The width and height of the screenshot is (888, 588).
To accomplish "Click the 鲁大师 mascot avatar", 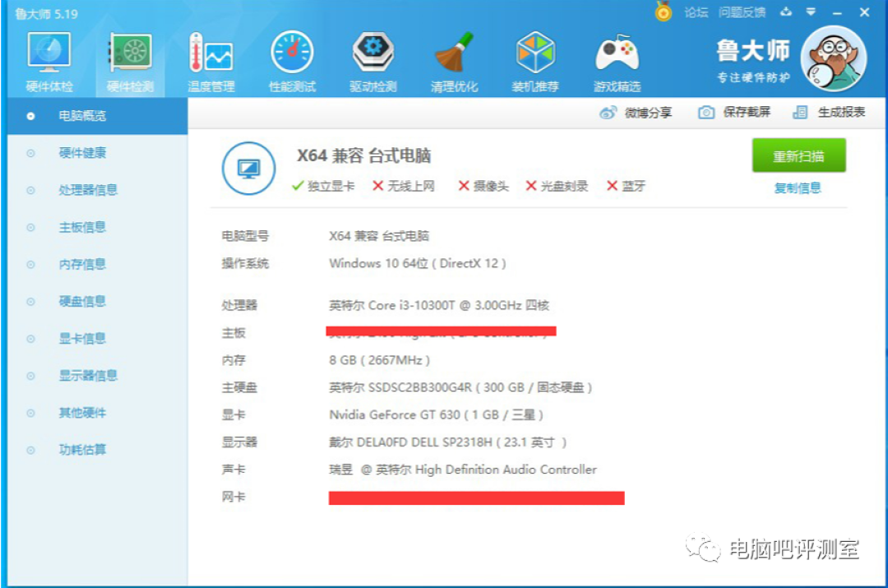I will [x=834, y=58].
